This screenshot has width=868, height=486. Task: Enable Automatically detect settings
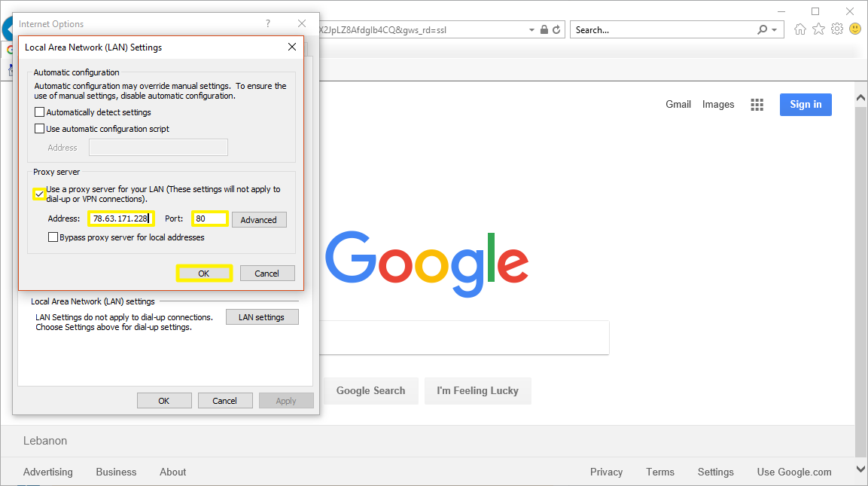(x=39, y=112)
